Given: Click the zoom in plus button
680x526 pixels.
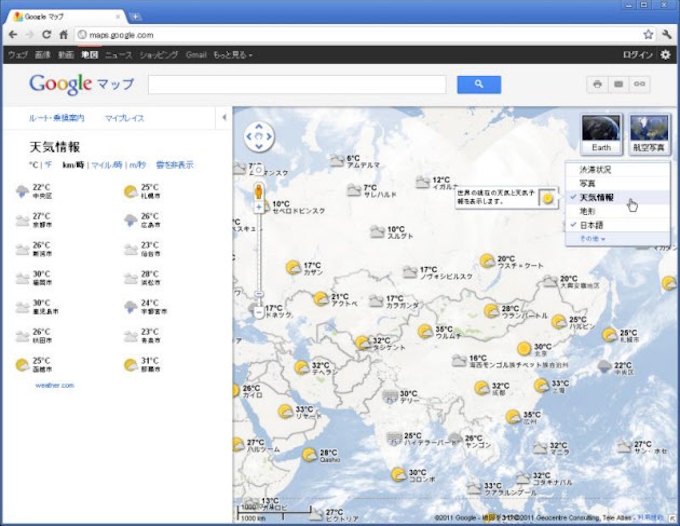Looking at the screenshot, I should [259, 207].
